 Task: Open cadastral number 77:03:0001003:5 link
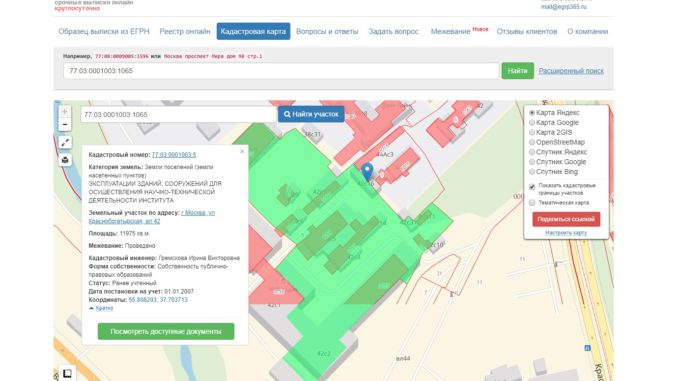tap(174, 154)
